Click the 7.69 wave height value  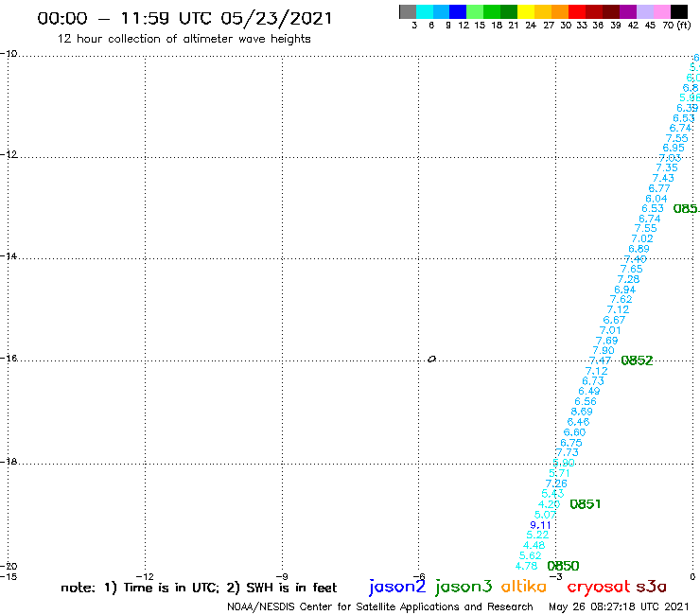tap(607, 341)
